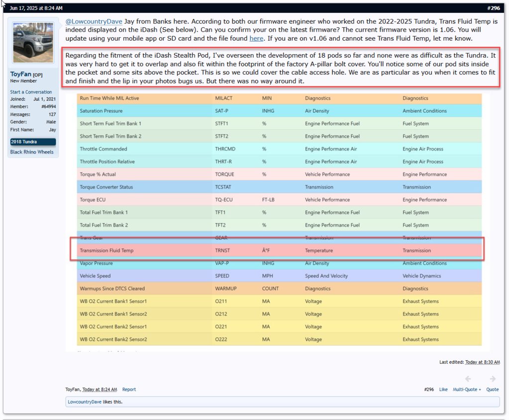
Task: Open footer post timestamp Today at 8:24 AM
Action: [x=100, y=389]
